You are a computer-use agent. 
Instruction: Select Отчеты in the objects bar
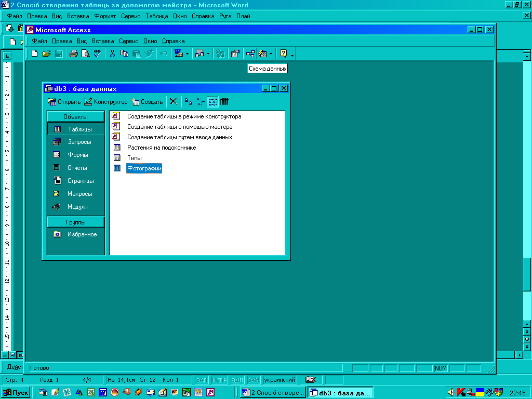click(x=76, y=168)
